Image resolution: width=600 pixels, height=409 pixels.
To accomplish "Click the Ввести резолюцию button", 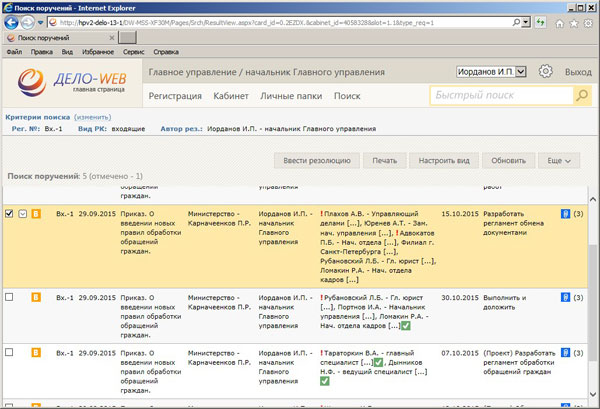I will coord(315,160).
